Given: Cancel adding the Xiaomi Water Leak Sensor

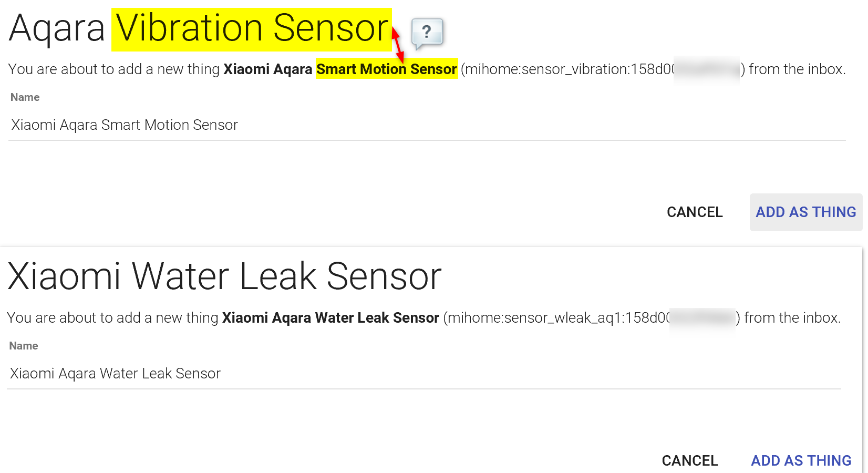Looking at the screenshot, I should [x=689, y=460].
